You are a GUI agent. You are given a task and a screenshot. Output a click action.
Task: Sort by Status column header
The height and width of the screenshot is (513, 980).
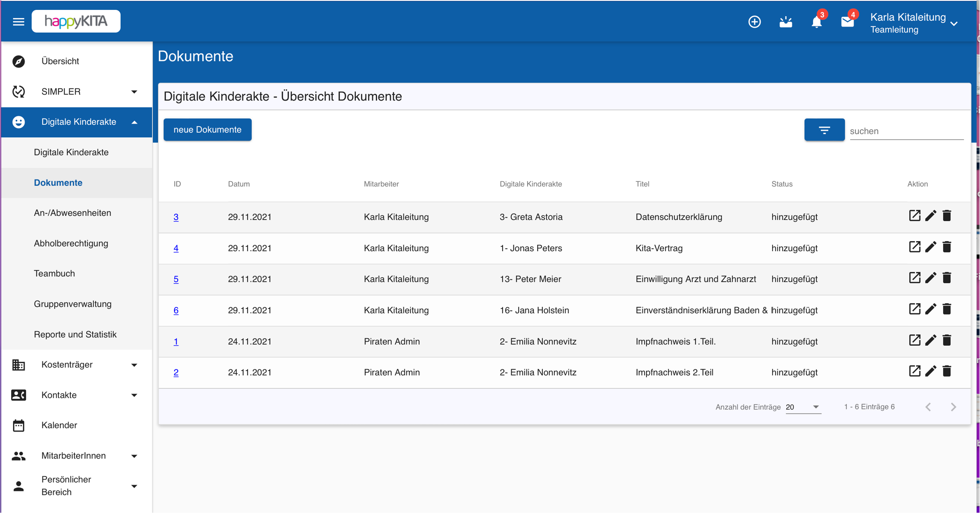pyautogui.click(x=782, y=184)
